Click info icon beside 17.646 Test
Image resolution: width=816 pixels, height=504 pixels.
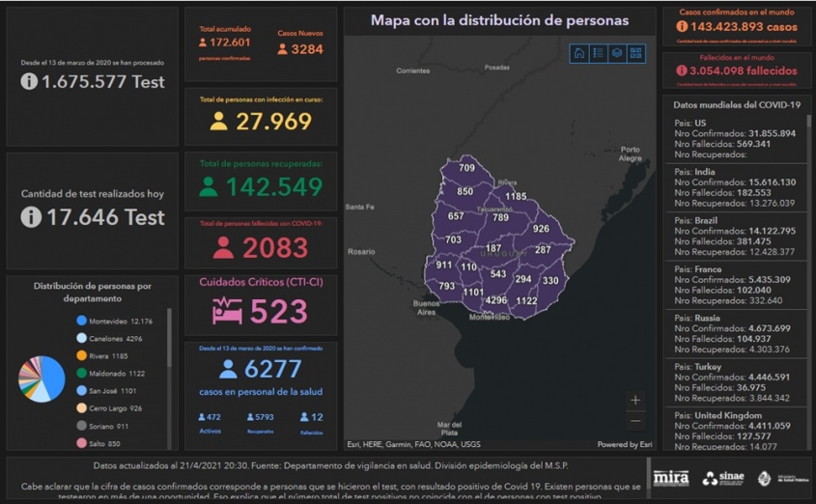[31, 217]
